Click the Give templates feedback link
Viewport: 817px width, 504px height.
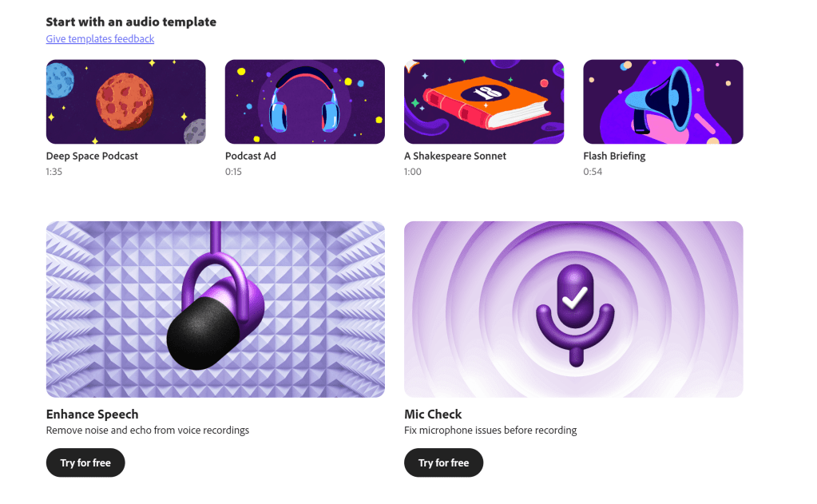(100, 38)
